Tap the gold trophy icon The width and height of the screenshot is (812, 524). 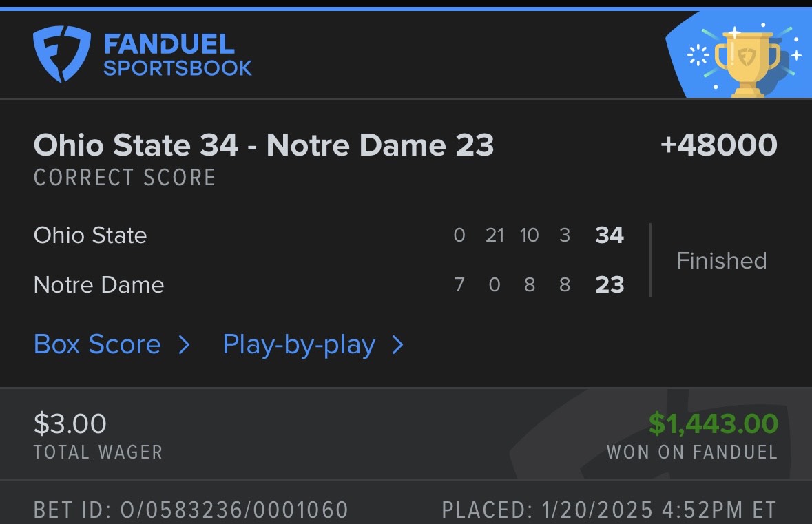tap(747, 62)
